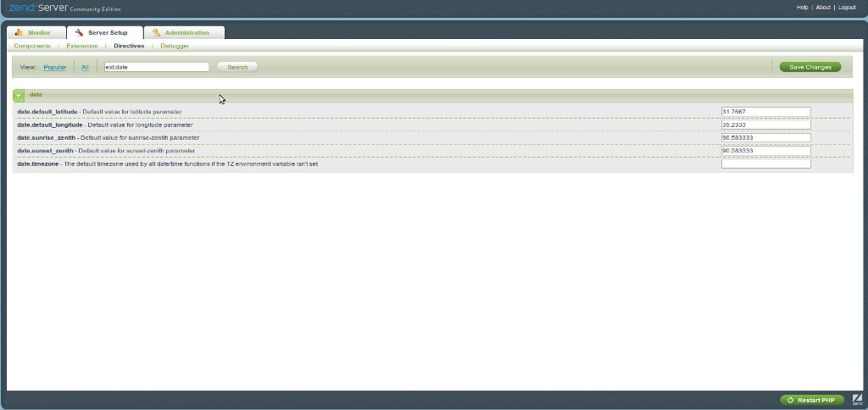The width and height of the screenshot is (868, 410).
Task: Click the date.default_longitude directive name
Action: 50,125
